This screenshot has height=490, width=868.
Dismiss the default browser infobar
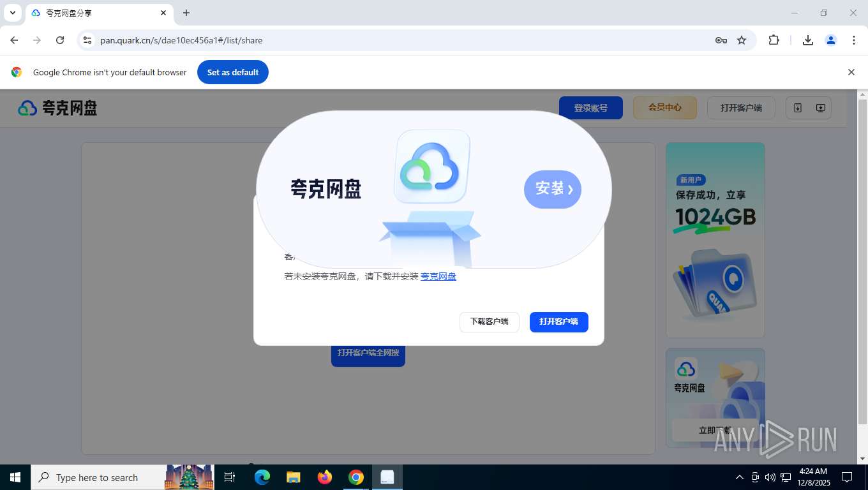pyautogui.click(x=851, y=72)
